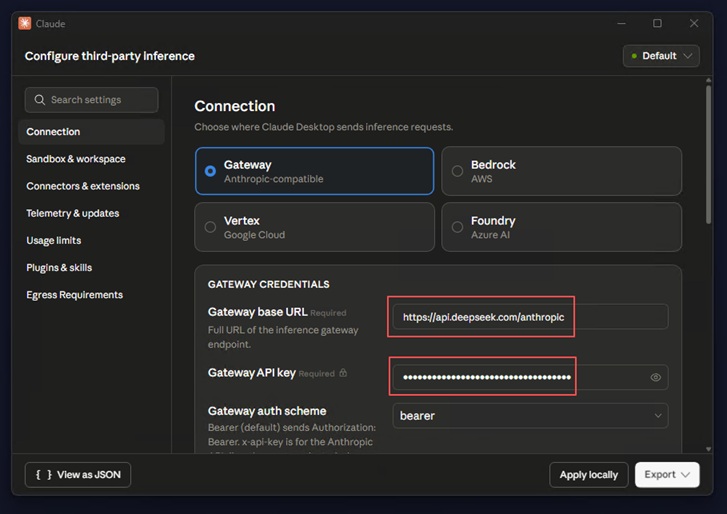
Task: Click into the Search settings field
Action: (91, 100)
